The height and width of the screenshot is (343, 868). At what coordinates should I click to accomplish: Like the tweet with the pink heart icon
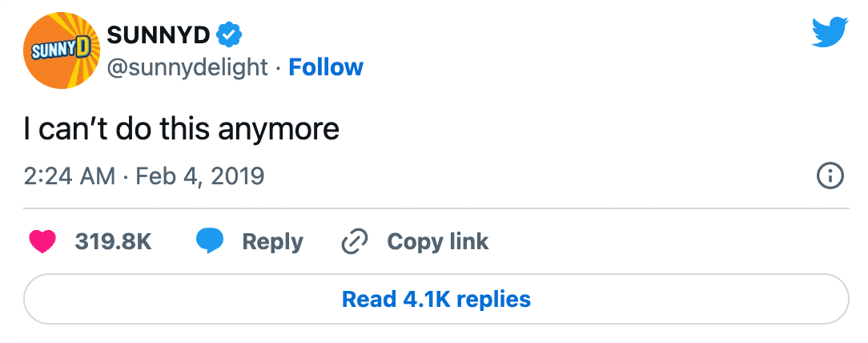[x=42, y=241]
